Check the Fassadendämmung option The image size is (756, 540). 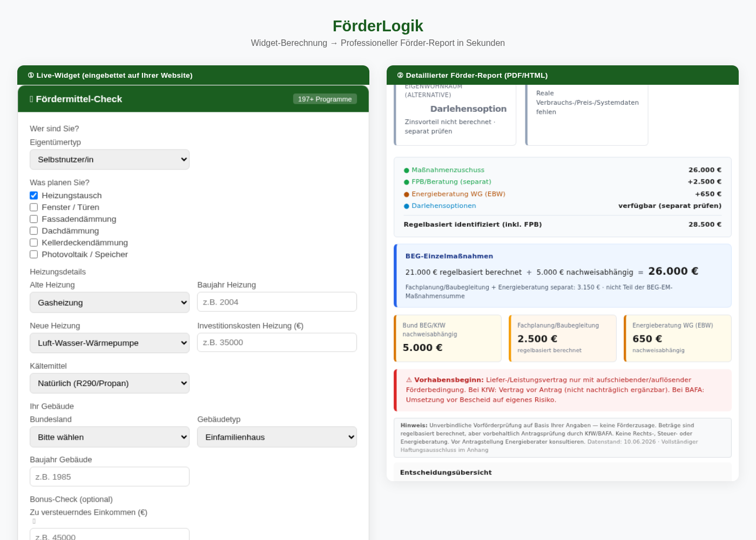tap(33, 219)
